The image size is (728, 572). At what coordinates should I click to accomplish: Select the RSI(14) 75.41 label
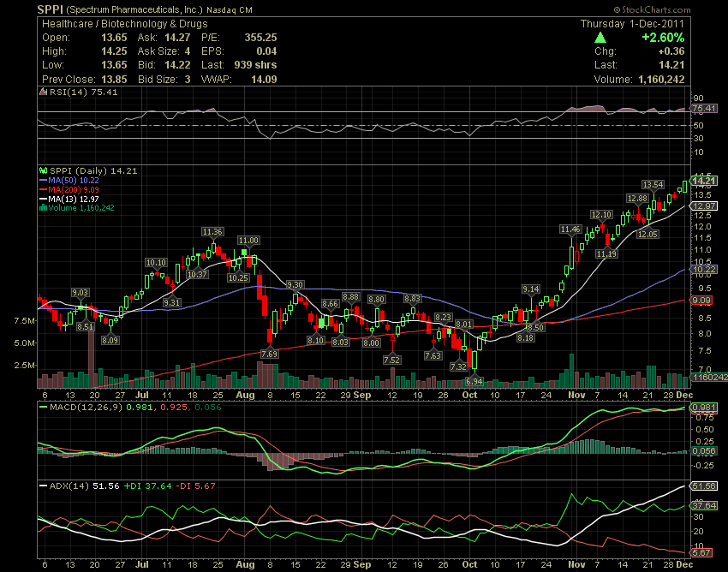coord(77,92)
